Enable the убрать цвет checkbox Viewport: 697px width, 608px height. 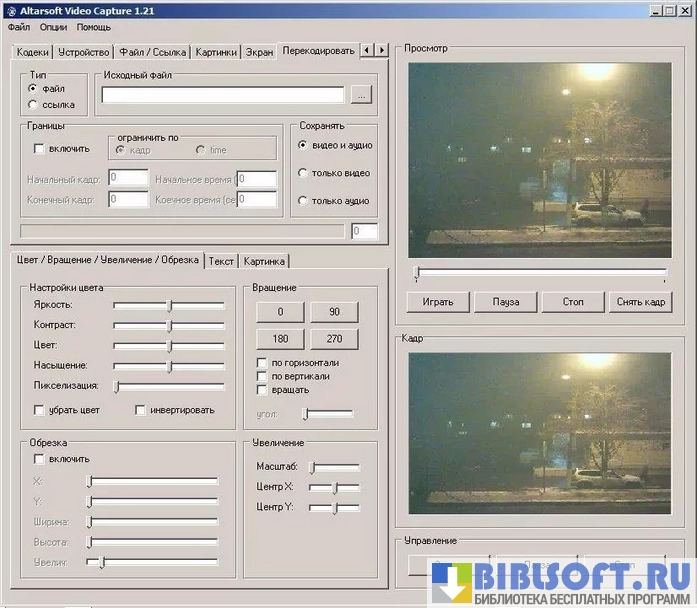pos(40,410)
